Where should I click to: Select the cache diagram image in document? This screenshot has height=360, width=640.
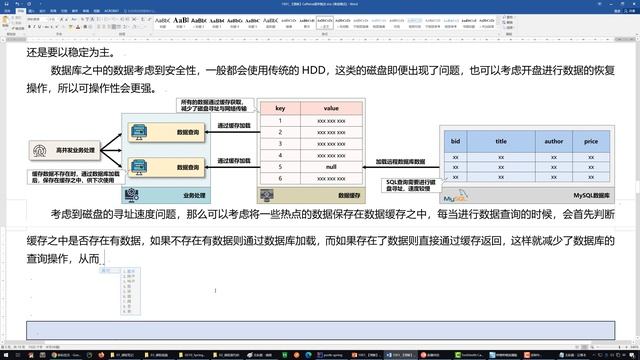tap(321, 151)
